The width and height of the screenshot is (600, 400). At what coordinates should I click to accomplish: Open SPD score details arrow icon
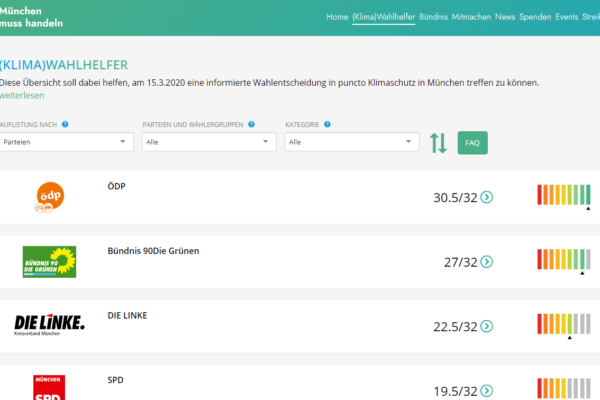[487, 391]
